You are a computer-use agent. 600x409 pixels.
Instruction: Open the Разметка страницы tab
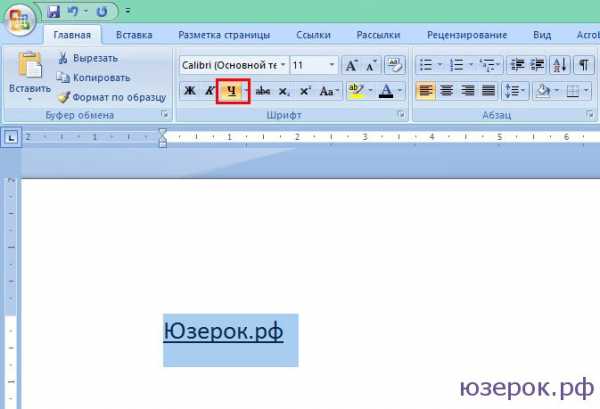click(224, 35)
